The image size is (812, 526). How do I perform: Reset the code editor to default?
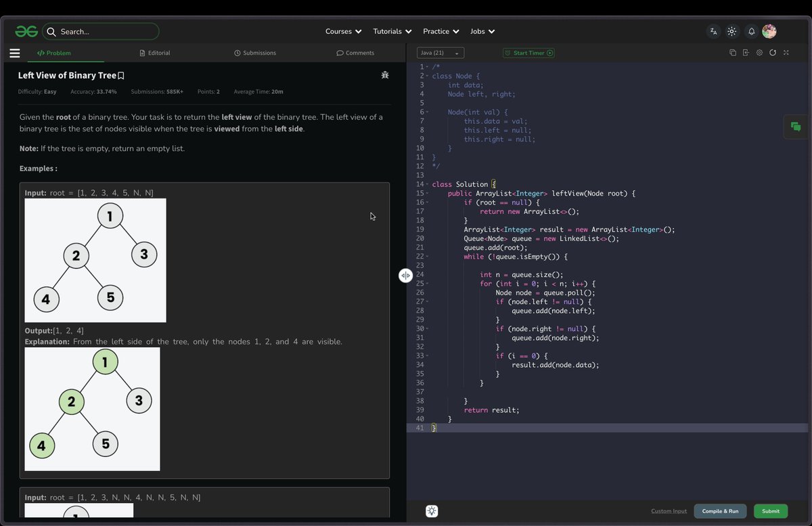coord(773,52)
